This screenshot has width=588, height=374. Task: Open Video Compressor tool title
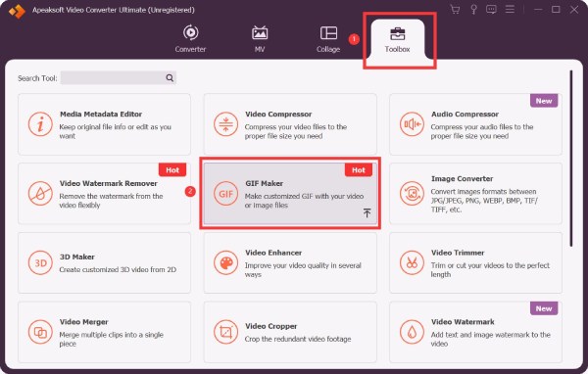click(278, 114)
